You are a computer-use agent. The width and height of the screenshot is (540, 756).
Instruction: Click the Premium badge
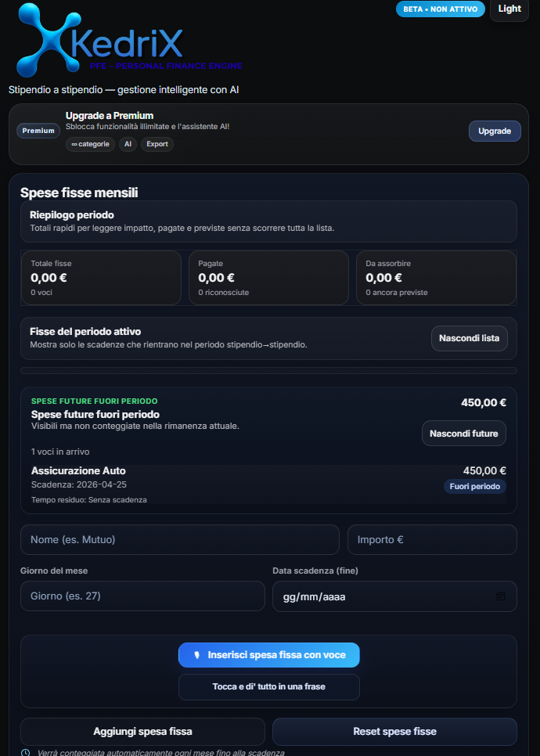[38, 131]
